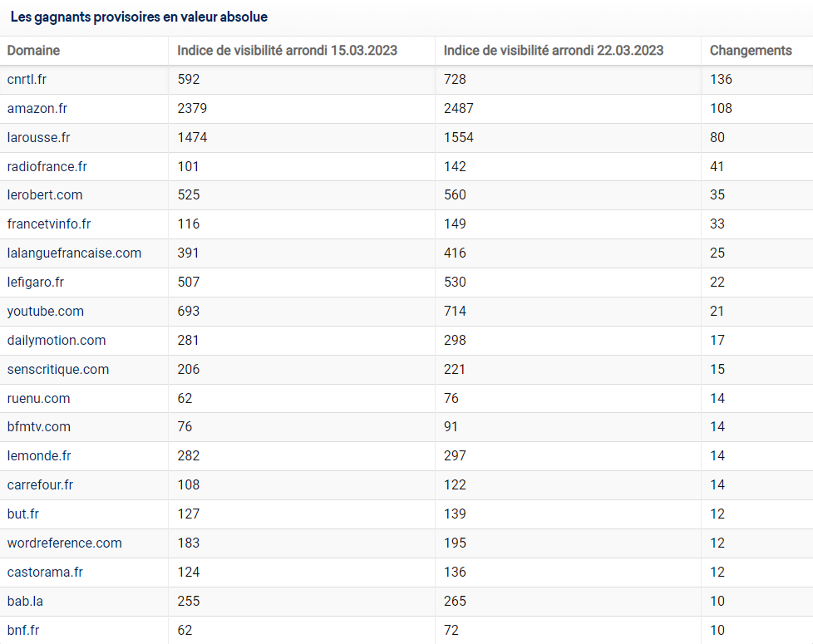Select the radiofrance.fr row domain
The height and width of the screenshot is (644, 813).
click(x=47, y=166)
